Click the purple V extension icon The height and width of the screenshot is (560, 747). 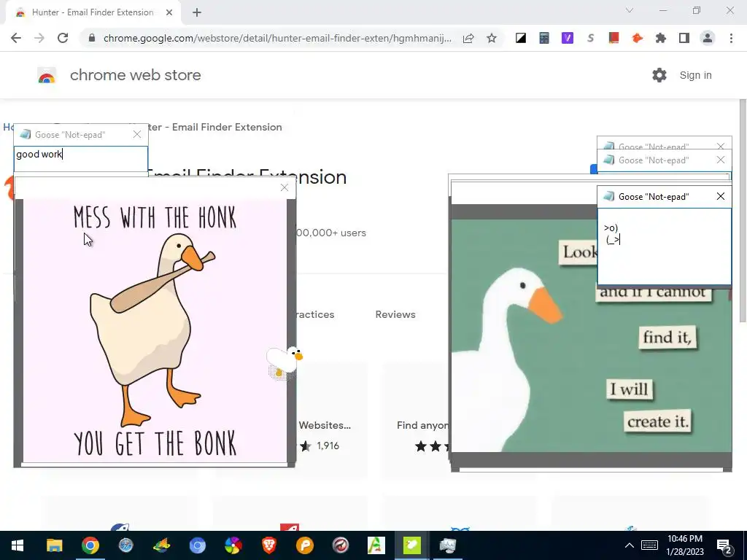(568, 38)
